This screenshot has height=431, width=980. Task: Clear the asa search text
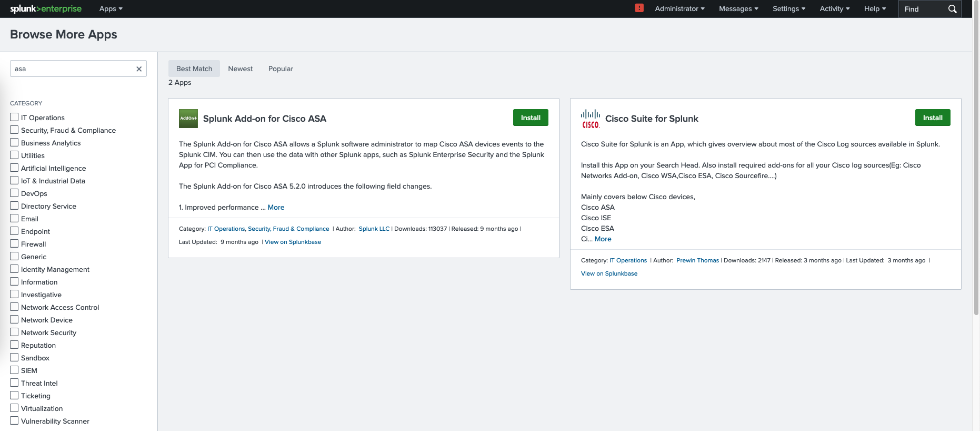pyautogui.click(x=139, y=69)
